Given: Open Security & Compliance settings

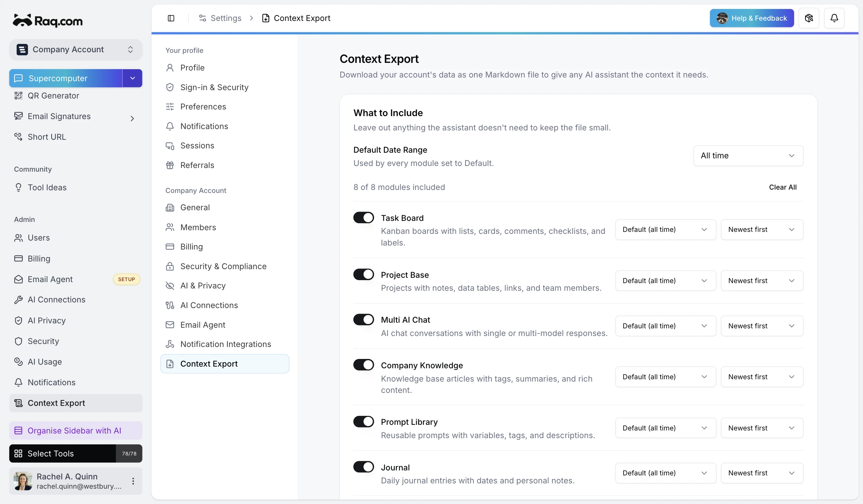Looking at the screenshot, I should [225, 266].
